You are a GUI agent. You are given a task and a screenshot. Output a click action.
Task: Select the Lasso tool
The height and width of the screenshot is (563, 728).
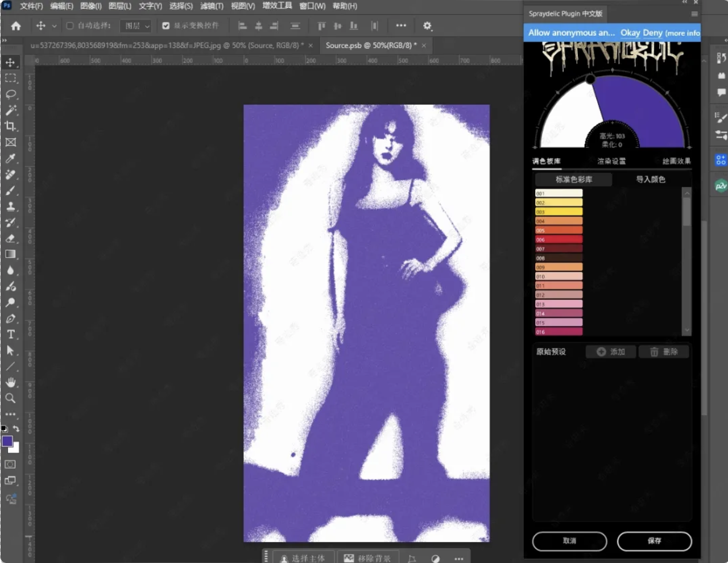(x=10, y=94)
